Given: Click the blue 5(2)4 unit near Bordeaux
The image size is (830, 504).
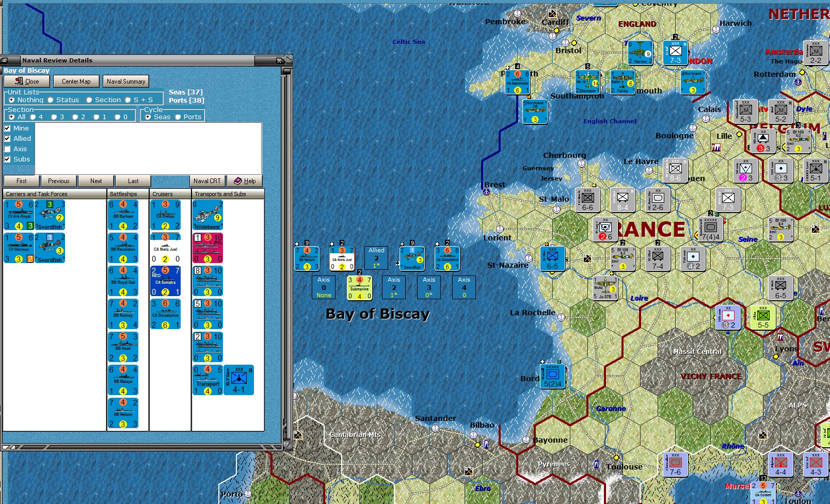Looking at the screenshot, I should tap(552, 376).
